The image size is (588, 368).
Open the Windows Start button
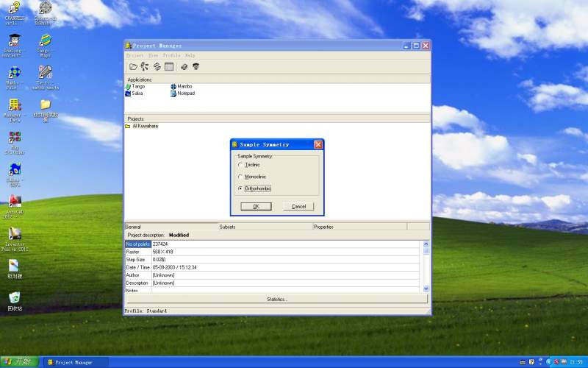pyautogui.click(x=19, y=362)
